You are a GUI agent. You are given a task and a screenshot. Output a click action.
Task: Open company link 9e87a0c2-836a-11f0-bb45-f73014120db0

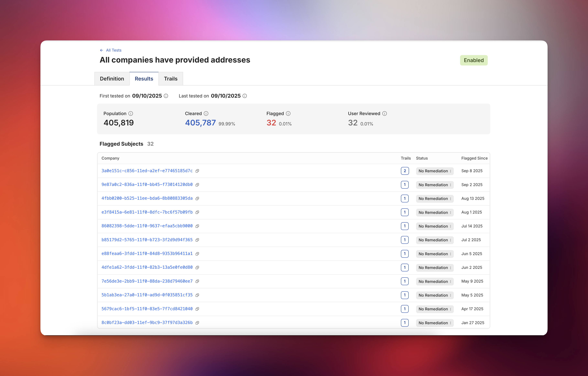point(147,185)
